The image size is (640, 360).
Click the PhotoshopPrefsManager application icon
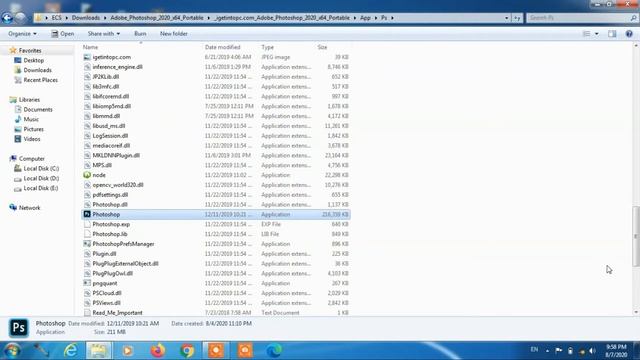87,244
